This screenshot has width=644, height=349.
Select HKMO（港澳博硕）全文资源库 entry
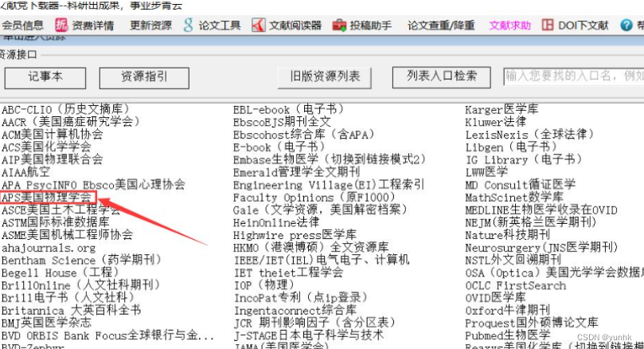(x=311, y=248)
